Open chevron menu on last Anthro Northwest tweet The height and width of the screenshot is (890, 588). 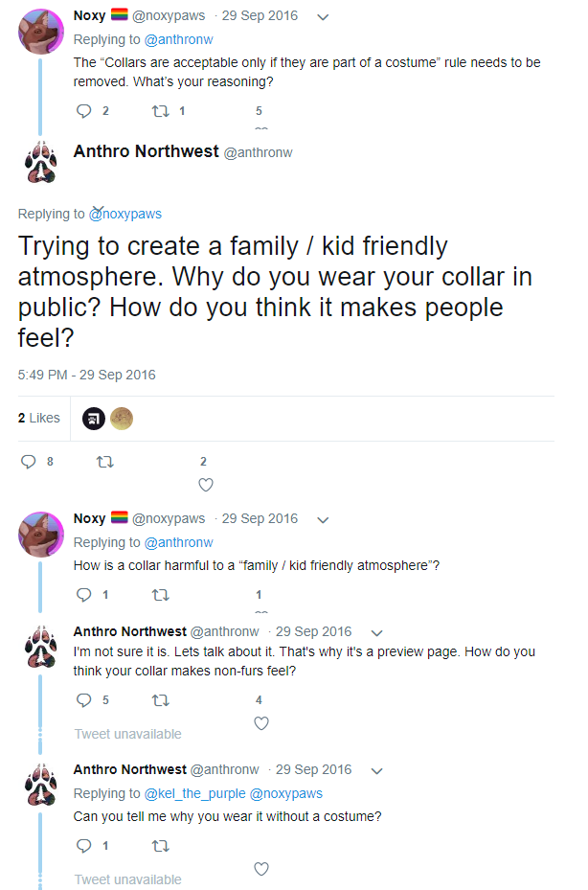point(376,770)
